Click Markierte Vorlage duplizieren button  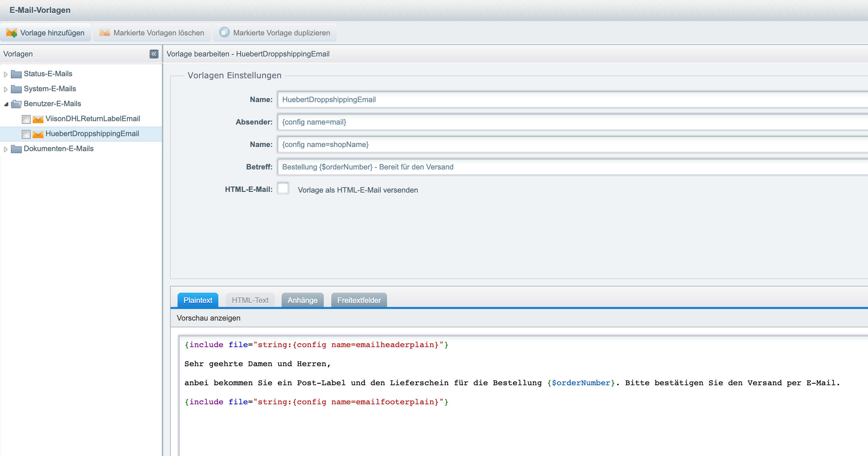[275, 33]
